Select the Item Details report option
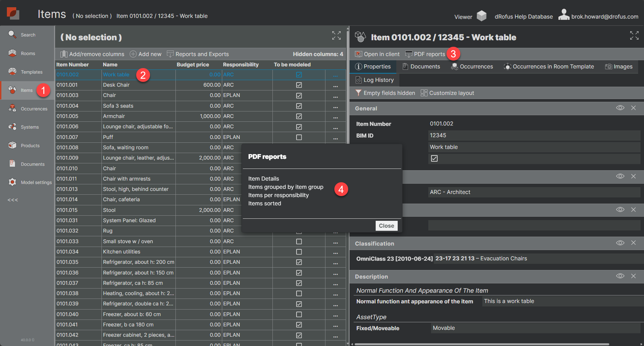 click(264, 178)
